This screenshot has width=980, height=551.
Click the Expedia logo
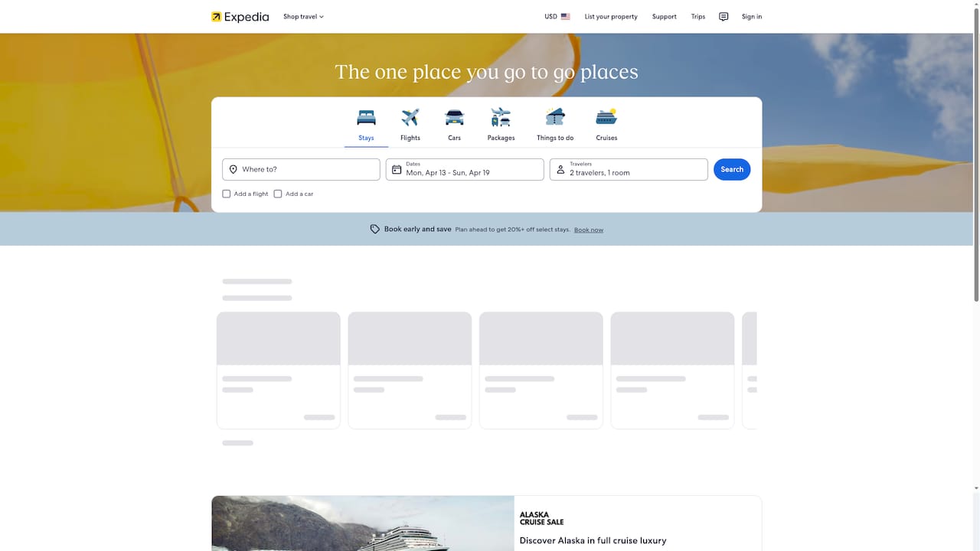(x=240, y=16)
